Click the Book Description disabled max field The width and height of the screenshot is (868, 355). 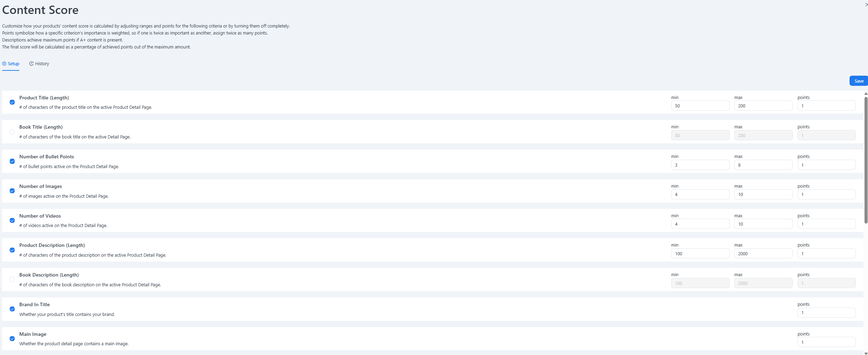coord(763,283)
